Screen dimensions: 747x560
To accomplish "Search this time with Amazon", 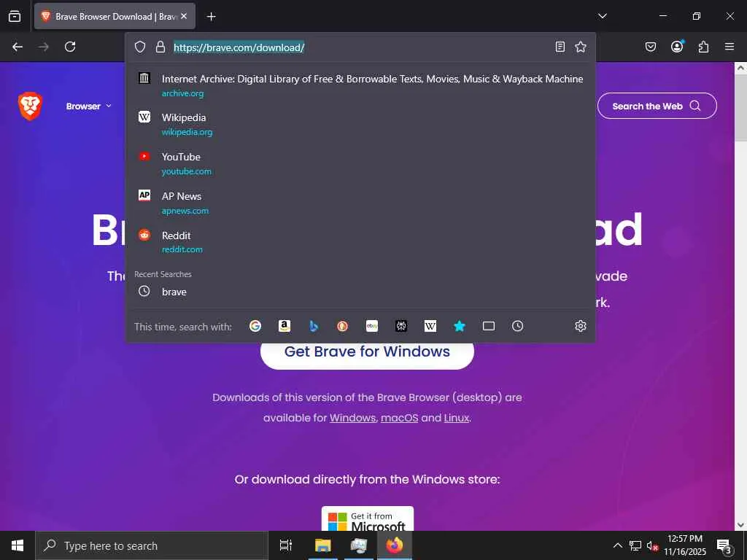I will point(285,326).
